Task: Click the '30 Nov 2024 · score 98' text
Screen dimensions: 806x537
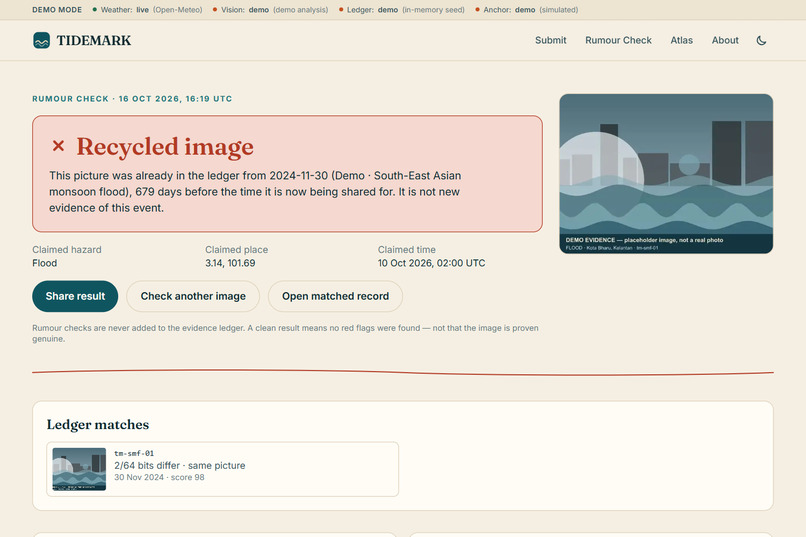Action: point(159,477)
